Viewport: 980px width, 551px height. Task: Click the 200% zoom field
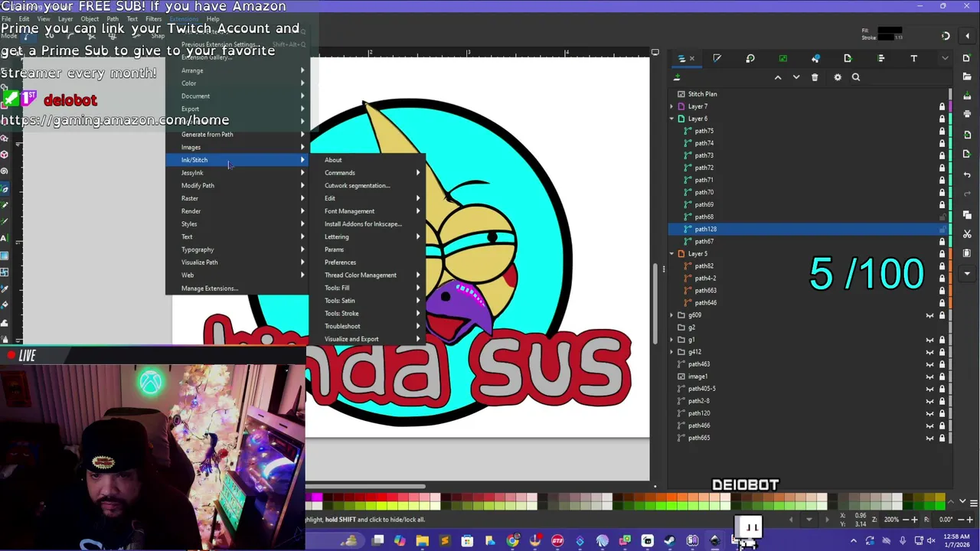(891, 520)
